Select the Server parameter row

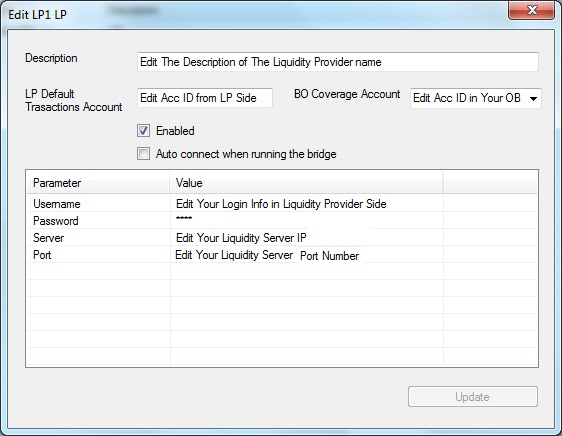282,237
